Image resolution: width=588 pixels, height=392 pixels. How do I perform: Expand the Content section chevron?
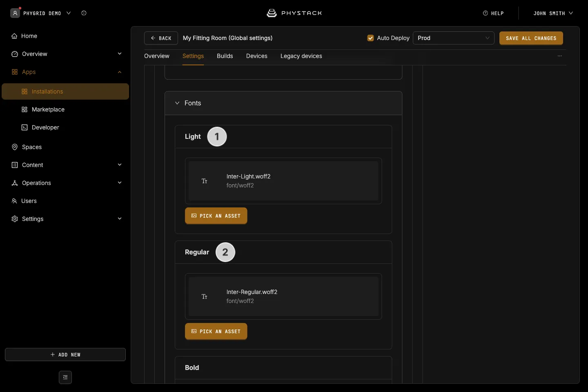[x=120, y=165]
